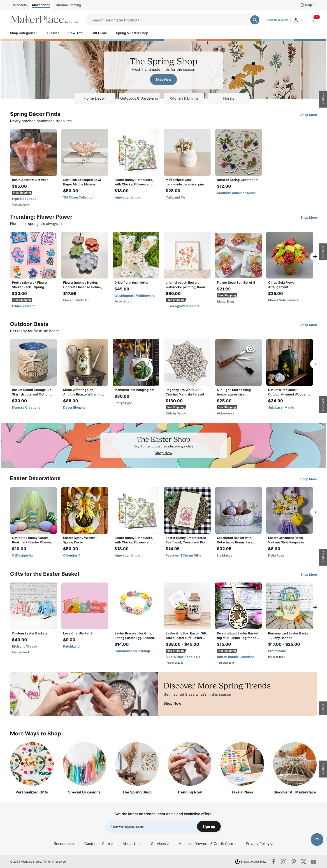The image size is (327, 868).
Task: Click the Shop Now button in Spring Shop banner
Action: 163,80
